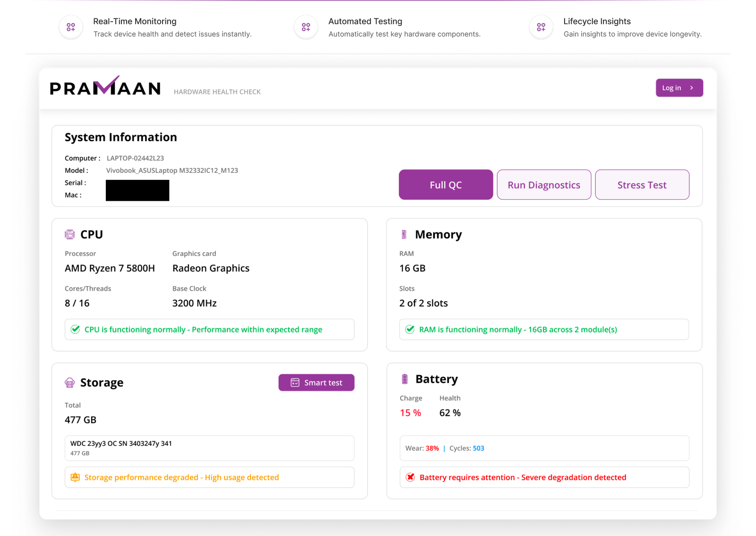Click the Battery panel icon

click(x=404, y=379)
